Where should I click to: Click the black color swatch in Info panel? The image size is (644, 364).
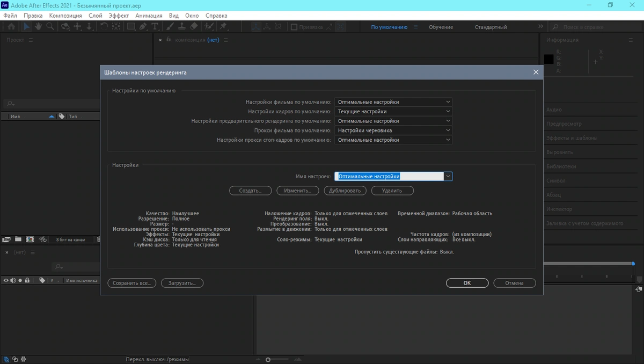coord(548,59)
